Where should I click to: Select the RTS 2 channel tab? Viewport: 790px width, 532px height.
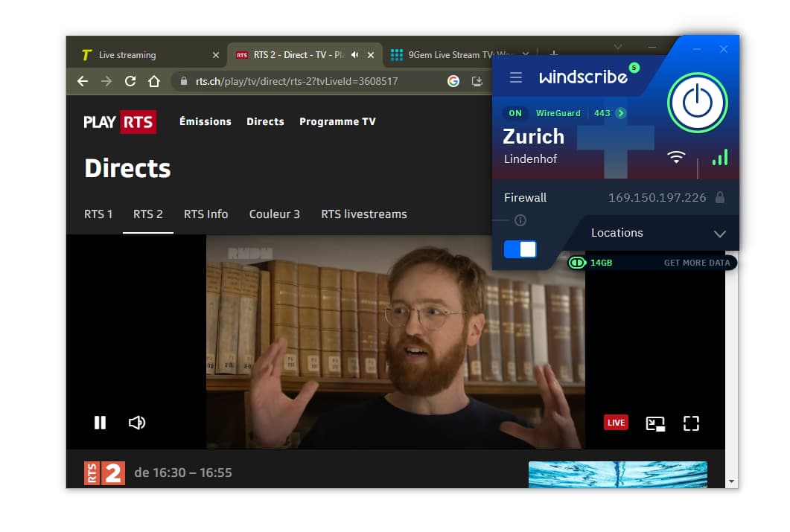tap(148, 214)
